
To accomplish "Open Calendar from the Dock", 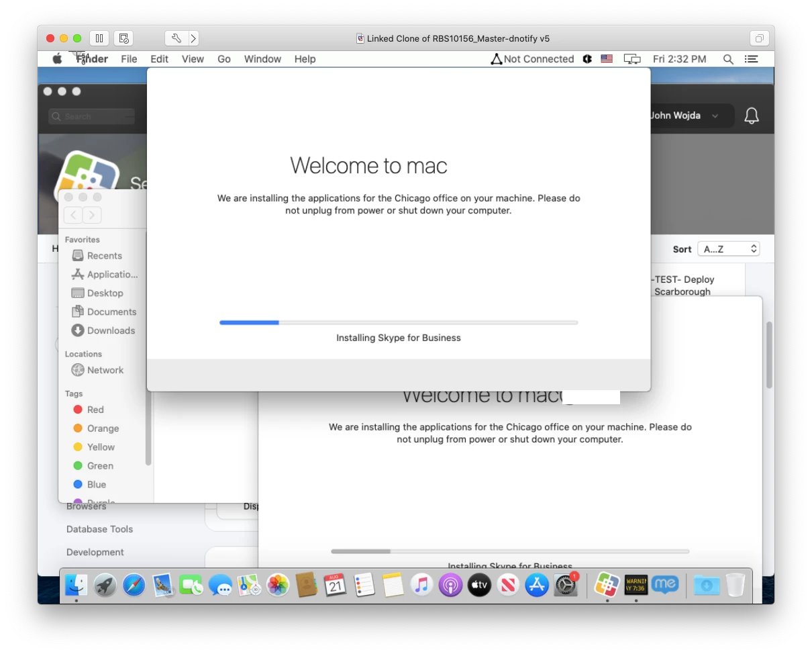I will point(335,586).
